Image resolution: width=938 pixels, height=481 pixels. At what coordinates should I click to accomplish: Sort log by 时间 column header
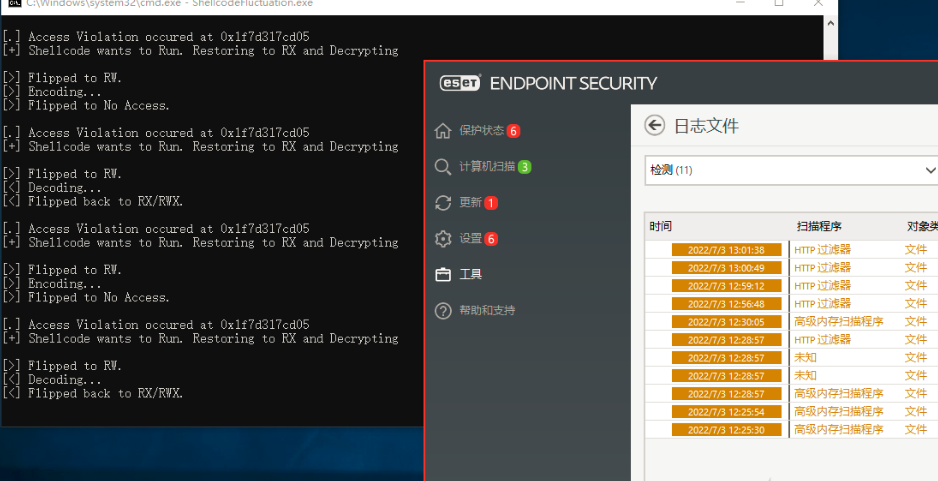point(660,226)
